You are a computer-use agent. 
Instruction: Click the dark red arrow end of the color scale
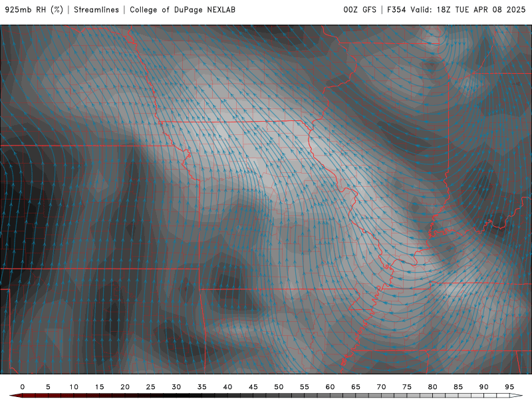click(x=15, y=396)
